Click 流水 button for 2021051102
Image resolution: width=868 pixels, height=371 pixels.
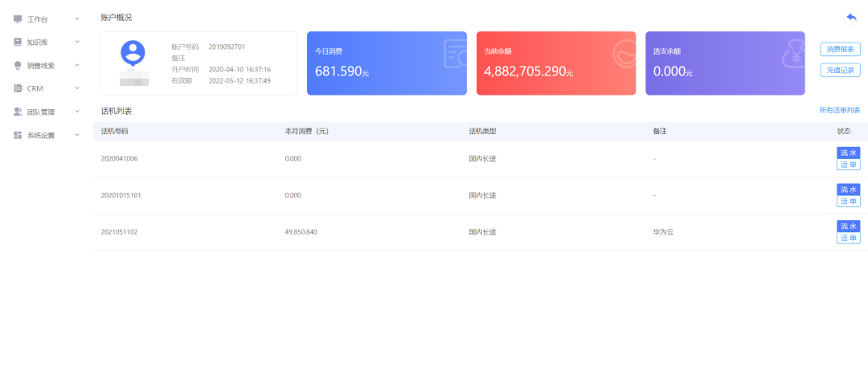(x=848, y=226)
